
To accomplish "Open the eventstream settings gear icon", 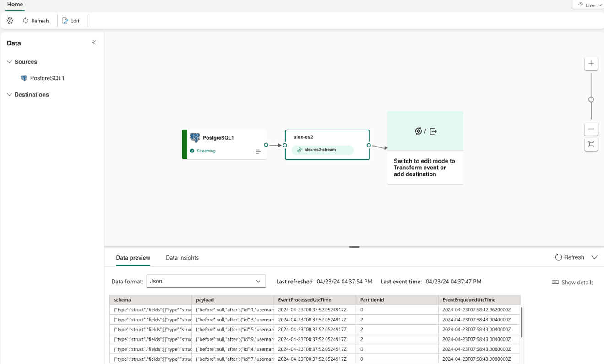I will [10, 21].
